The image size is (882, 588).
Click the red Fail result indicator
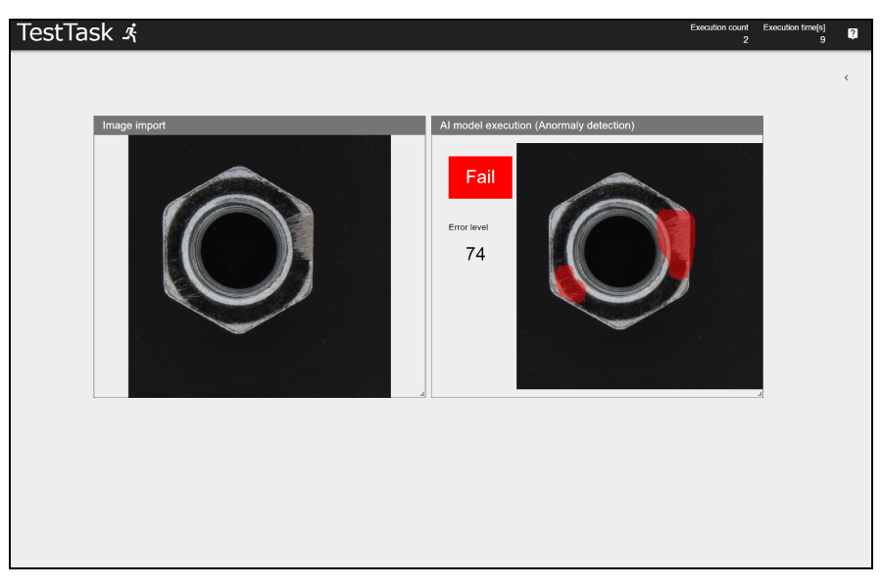(x=480, y=177)
